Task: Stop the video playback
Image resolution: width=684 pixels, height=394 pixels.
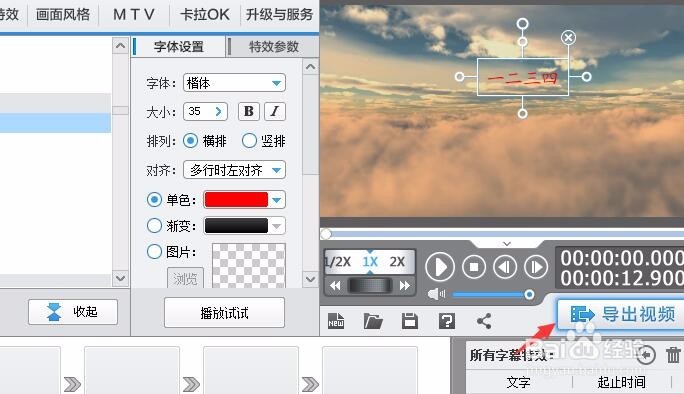Action: pos(474,267)
